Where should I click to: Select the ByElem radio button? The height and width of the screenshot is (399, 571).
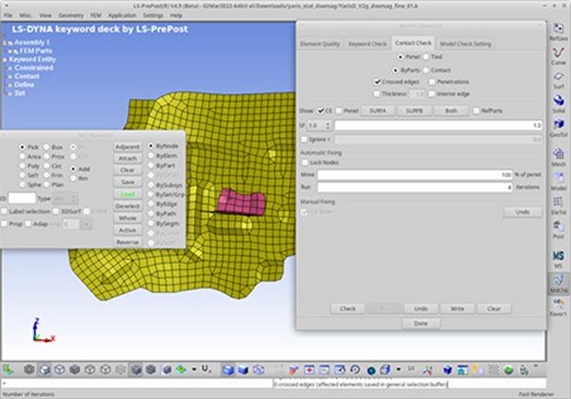pos(151,155)
